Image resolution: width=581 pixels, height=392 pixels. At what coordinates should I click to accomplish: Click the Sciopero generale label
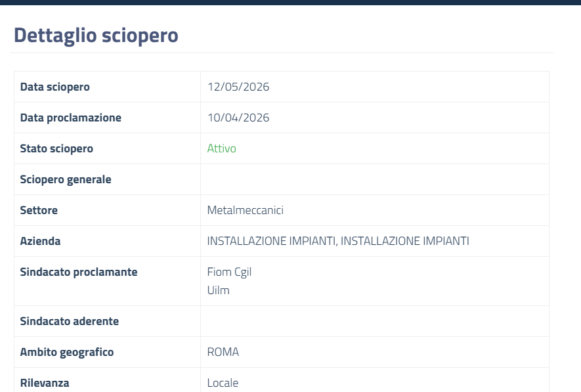tap(66, 179)
